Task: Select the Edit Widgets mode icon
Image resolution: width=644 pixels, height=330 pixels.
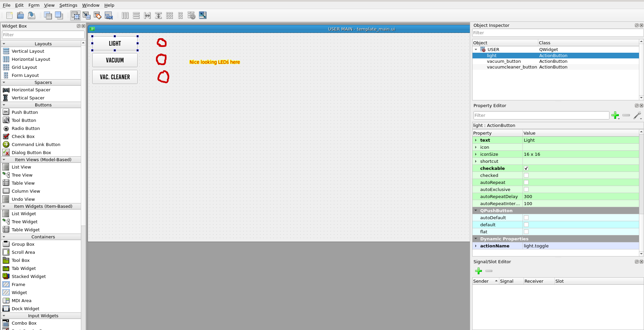Action: pyautogui.click(x=76, y=15)
